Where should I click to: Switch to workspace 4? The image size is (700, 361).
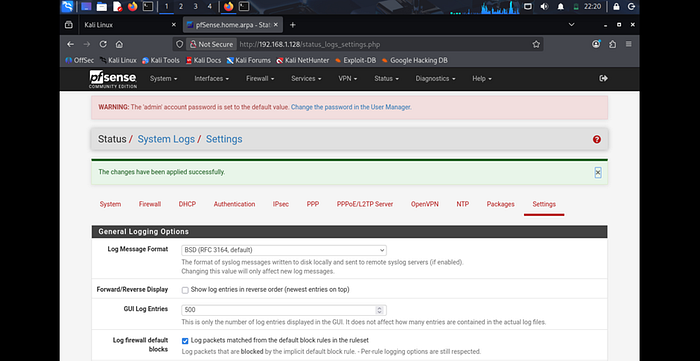pyautogui.click(x=210, y=6)
